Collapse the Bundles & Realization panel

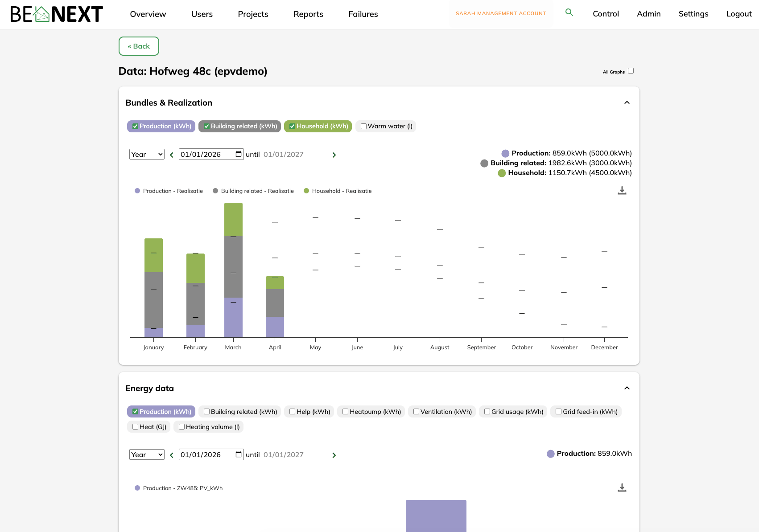627,103
